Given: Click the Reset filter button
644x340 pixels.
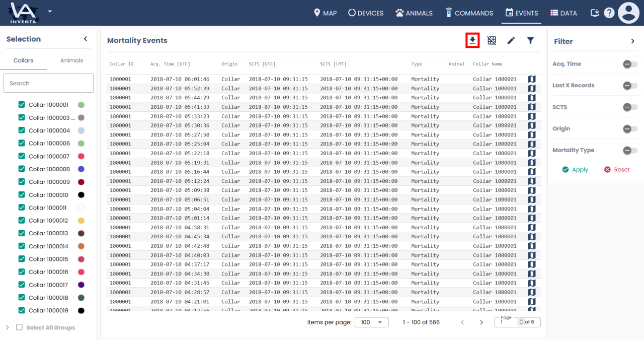Looking at the screenshot, I should click(617, 170).
